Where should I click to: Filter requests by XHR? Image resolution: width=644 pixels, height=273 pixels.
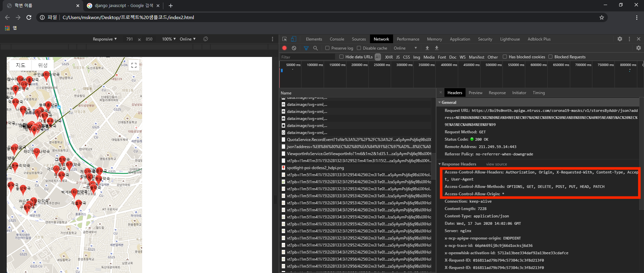(389, 57)
